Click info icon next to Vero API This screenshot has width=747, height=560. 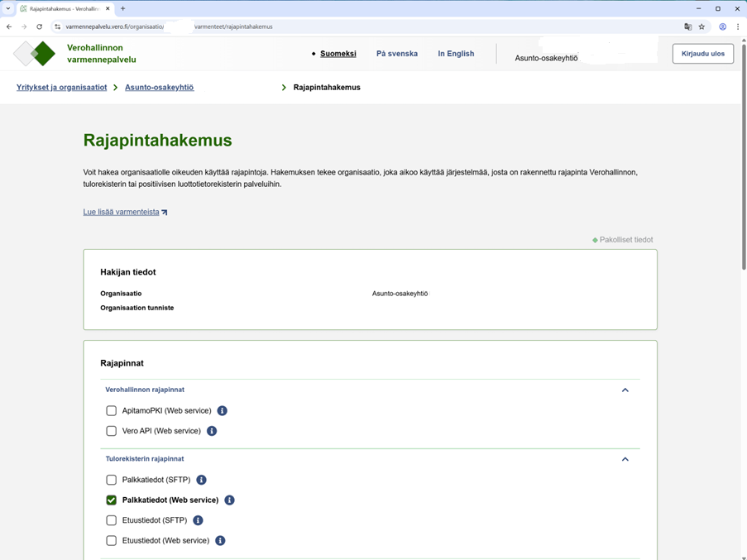pyautogui.click(x=212, y=431)
